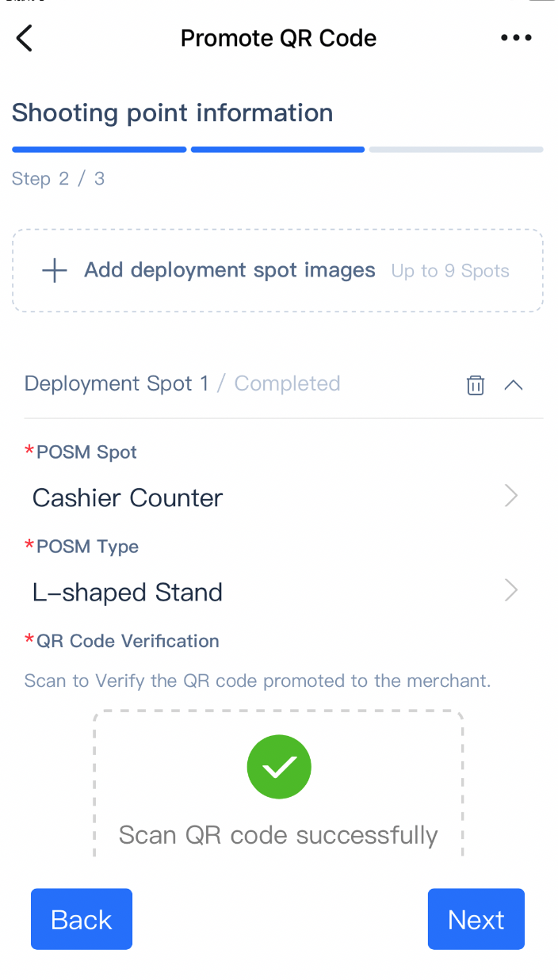Tap the "Step 2 / 3" indicator
The image size is (558, 980).
pos(58,178)
